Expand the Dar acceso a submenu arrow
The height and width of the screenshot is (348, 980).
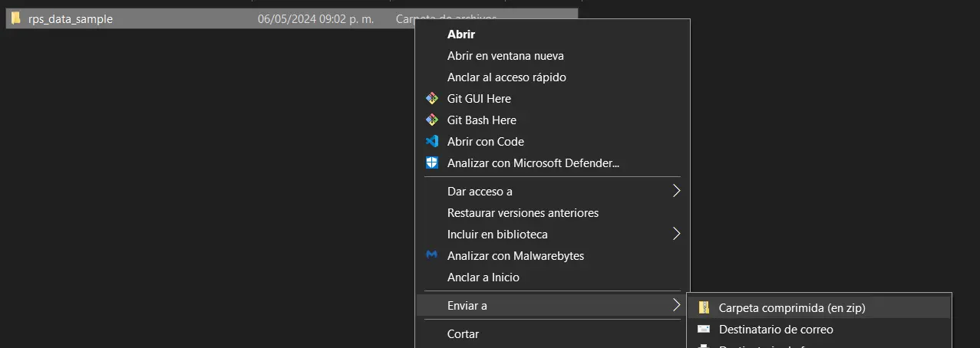(x=676, y=191)
